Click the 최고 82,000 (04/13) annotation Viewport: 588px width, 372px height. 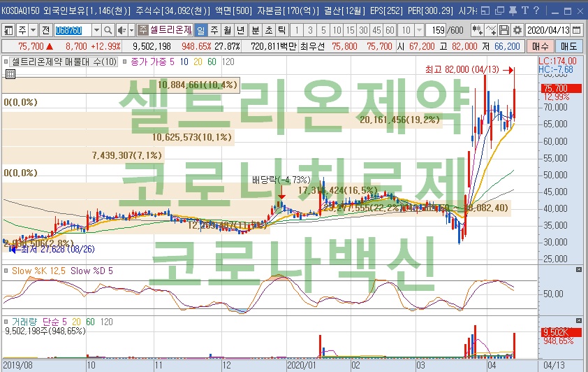462,69
